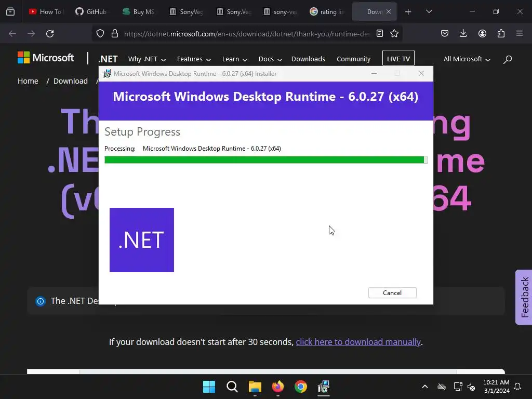Open the notifications bell icon
Image resolution: width=532 pixels, height=399 pixels.
point(518,387)
